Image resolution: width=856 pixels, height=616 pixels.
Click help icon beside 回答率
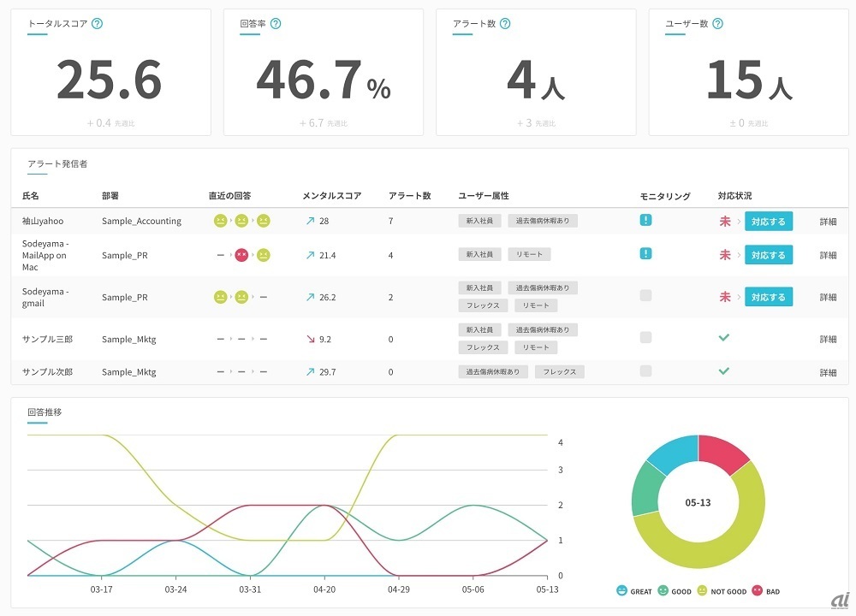(x=276, y=24)
